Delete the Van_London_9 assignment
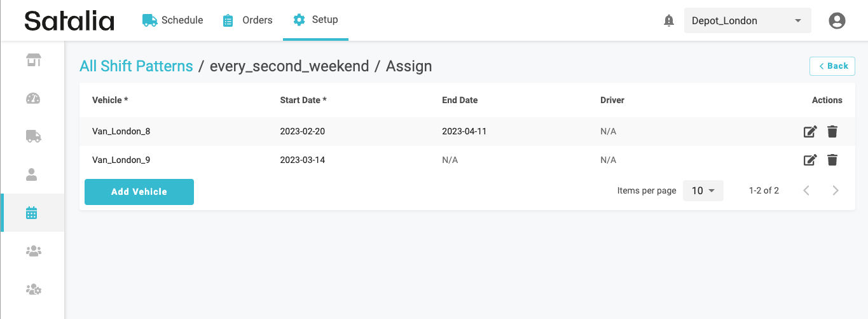Image resolution: width=868 pixels, height=319 pixels. [832, 160]
